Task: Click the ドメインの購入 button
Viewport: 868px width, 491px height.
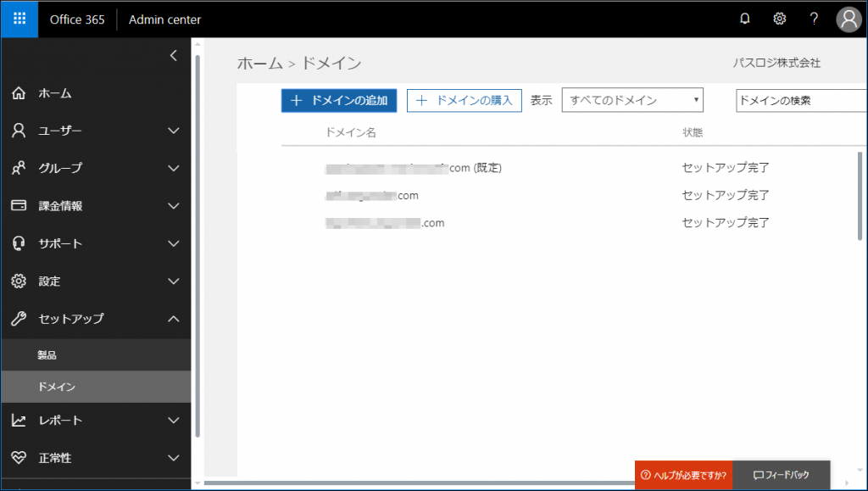Action: 464,99
